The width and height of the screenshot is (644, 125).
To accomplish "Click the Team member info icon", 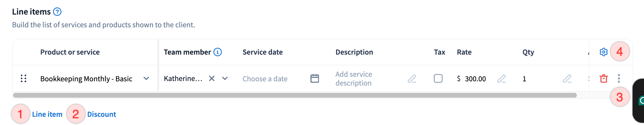I will click(x=218, y=52).
